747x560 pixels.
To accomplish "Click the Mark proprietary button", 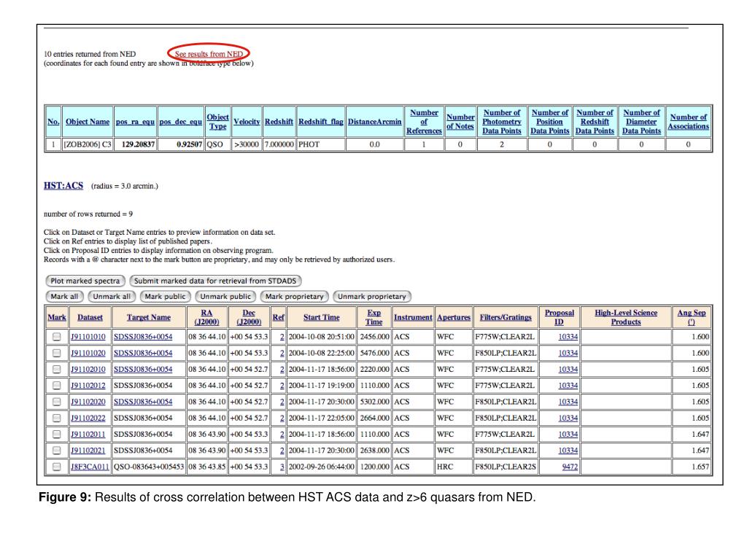I will [x=295, y=296].
